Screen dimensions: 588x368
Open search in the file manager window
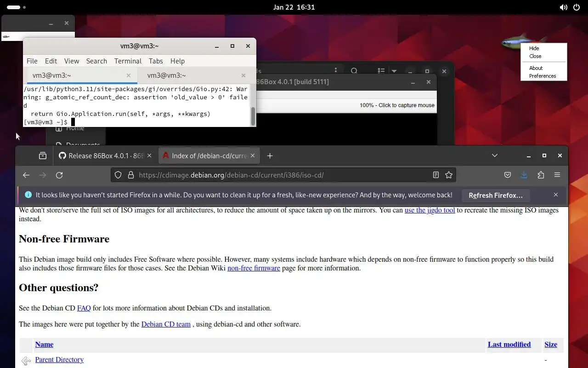(x=354, y=71)
